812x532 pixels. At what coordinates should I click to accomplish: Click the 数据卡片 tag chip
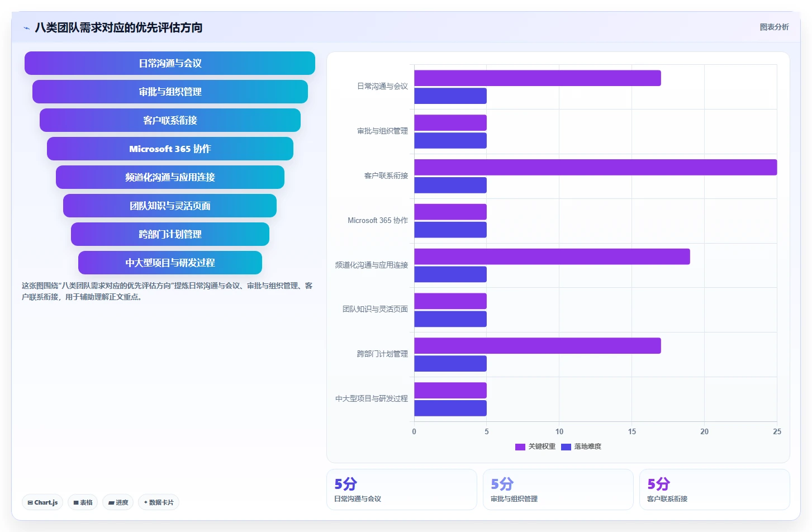pos(159,502)
